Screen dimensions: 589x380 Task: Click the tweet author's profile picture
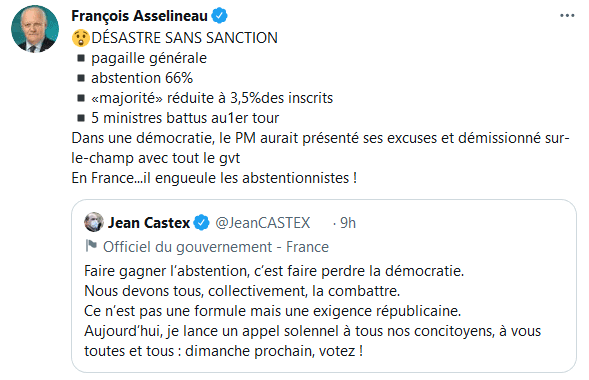(x=35, y=29)
